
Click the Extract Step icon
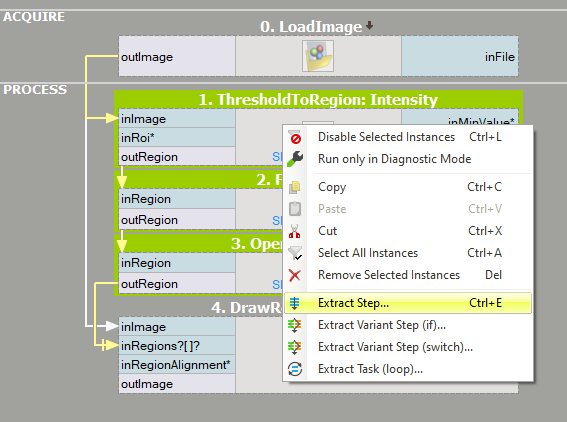(x=295, y=303)
